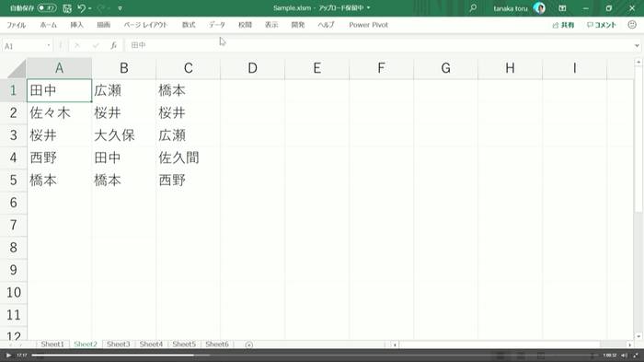Click the search magnifier icon in the title bar
The image size is (644, 362).
coord(473,7)
